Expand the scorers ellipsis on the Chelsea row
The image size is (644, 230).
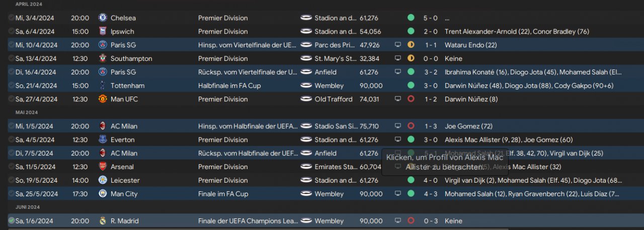(447, 18)
